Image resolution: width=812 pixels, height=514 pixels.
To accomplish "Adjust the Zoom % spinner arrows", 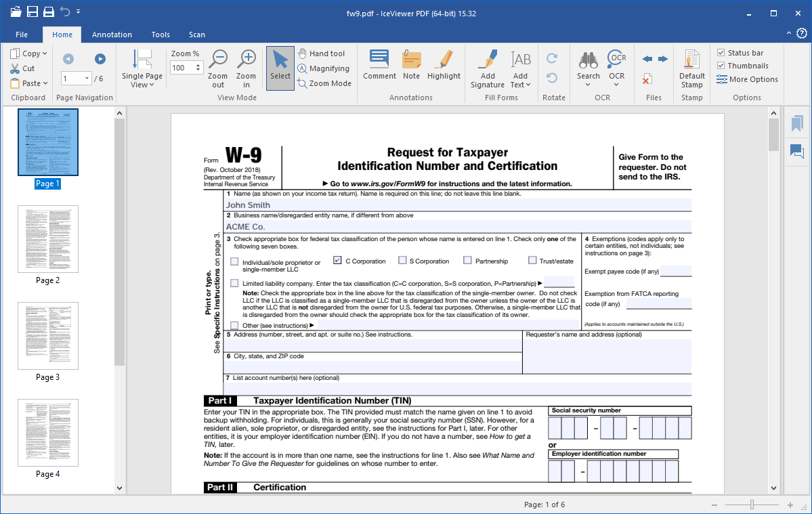I will pyautogui.click(x=198, y=67).
